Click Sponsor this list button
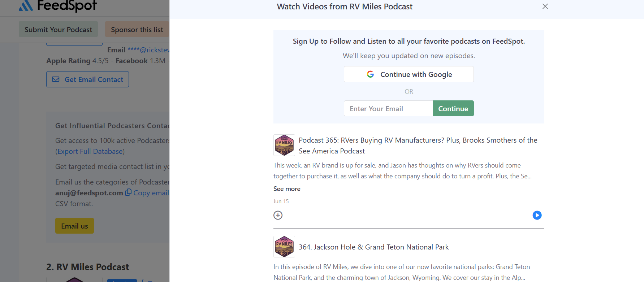Screen dimensions: 644x282 click(137, 29)
